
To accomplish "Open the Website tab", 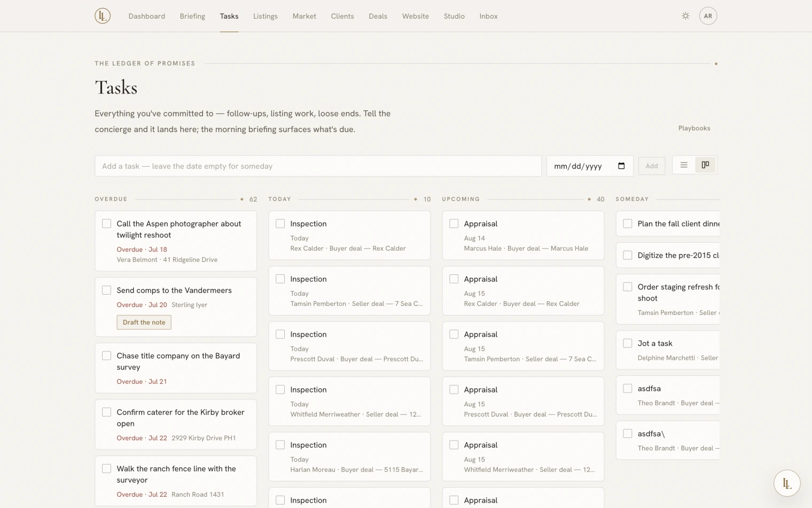I will [416, 16].
